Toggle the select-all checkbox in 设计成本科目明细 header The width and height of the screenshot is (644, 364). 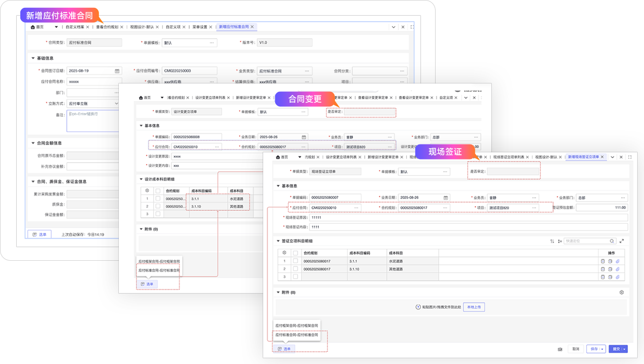click(158, 191)
